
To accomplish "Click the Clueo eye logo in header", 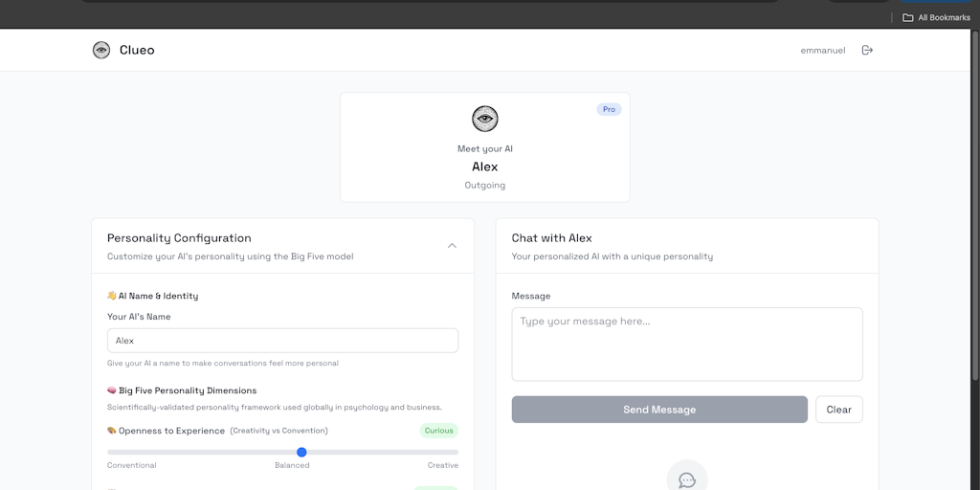I will tap(101, 50).
